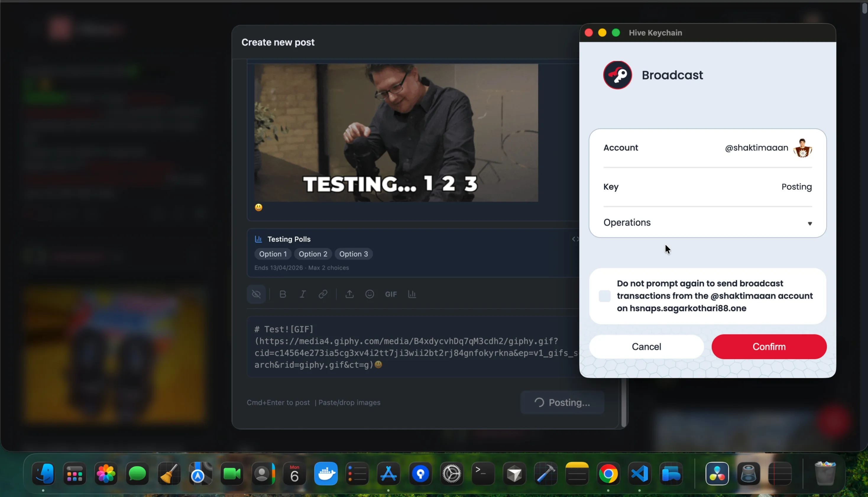Select the Option 2 poll chip
868x497 pixels.
pos(313,254)
